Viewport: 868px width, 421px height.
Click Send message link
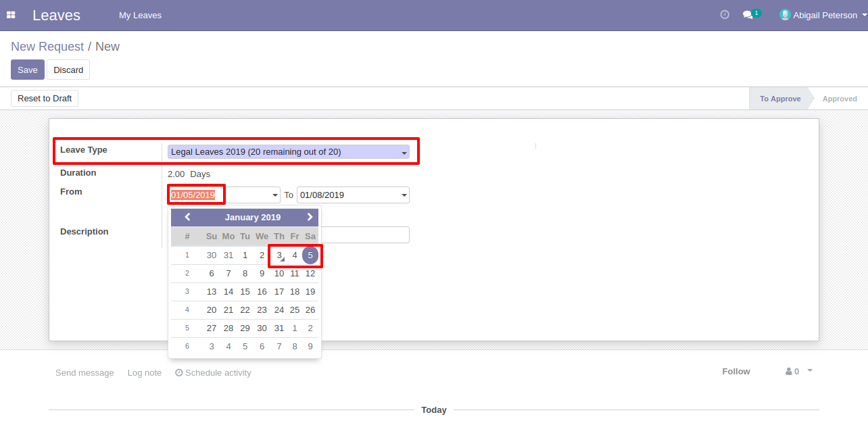click(x=85, y=372)
